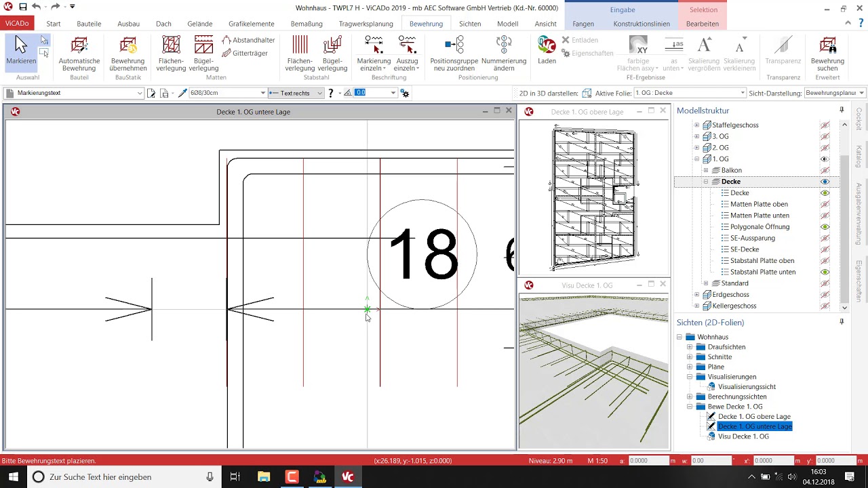This screenshot has height=488, width=868.
Task: Open Positionsgruppe neu zuordnen
Action: click(454, 54)
